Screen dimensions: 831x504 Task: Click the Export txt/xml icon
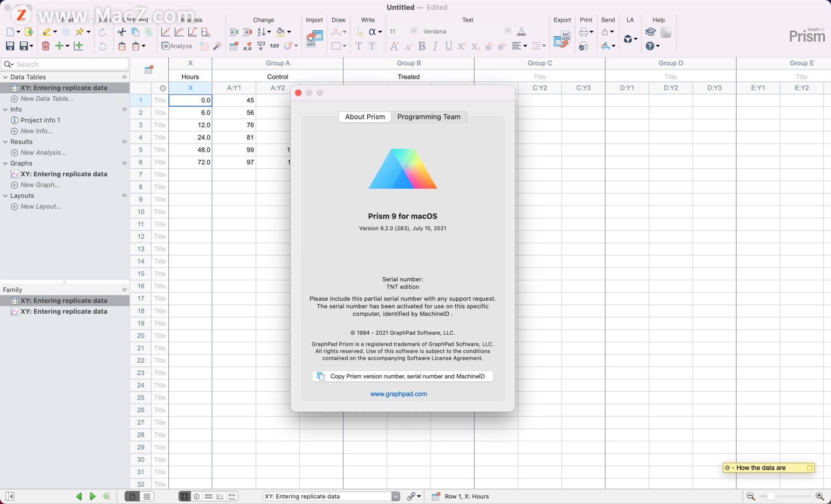[562, 39]
